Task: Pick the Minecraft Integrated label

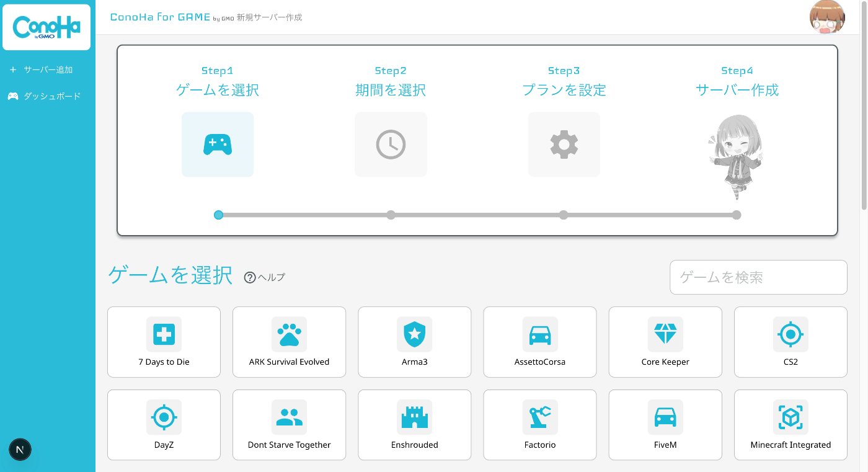Action: 790,445
